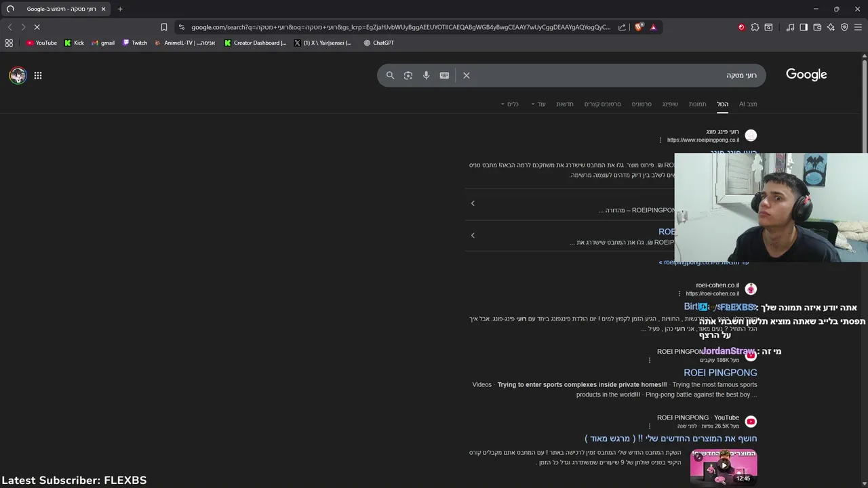Screen dimensions: 868x488
Task: Switch to Short videos tab (סרטונים קצרים)
Action: (x=603, y=104)
